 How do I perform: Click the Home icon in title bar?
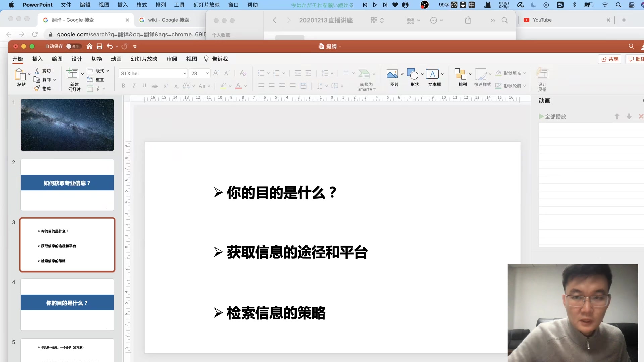(89, 46)
